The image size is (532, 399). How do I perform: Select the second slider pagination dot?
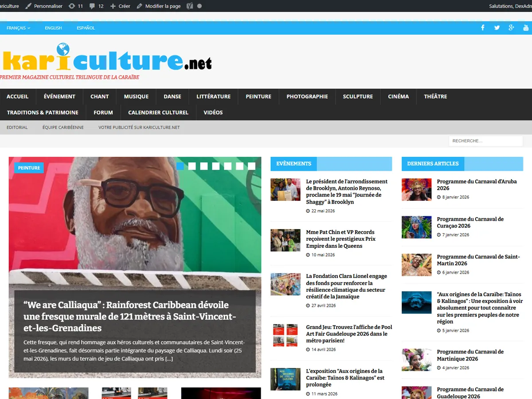pos(192,166)
